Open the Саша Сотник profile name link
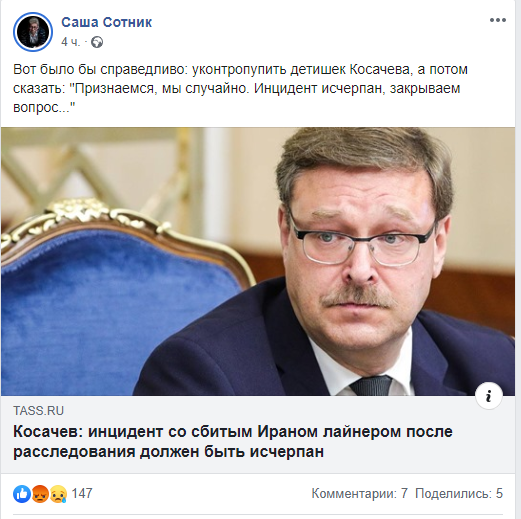This screenshot has width=521, height=519. [x=107, y=22]
